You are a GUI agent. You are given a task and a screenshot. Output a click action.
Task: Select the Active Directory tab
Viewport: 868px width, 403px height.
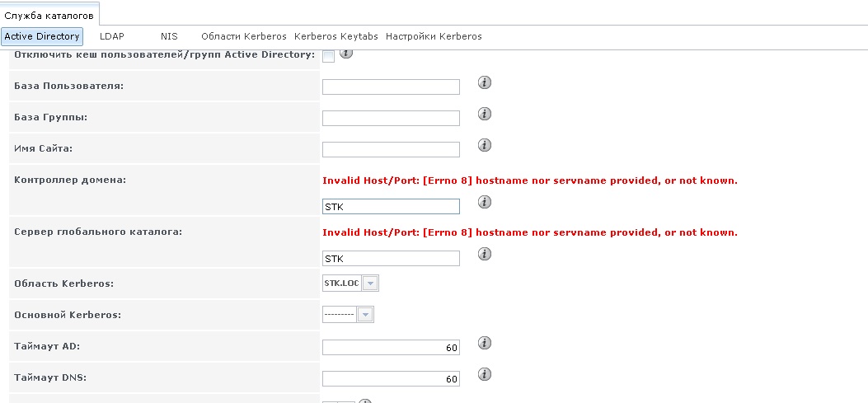click(x=42, y=36)
